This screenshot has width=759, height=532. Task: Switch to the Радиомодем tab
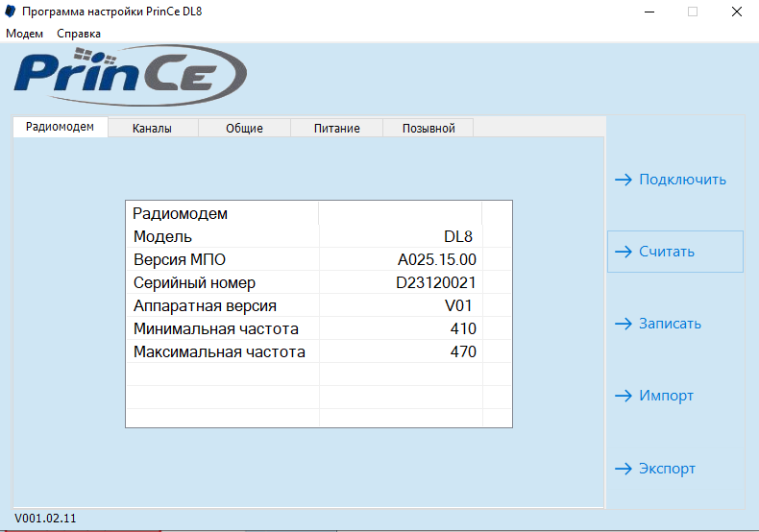point(60,127)
